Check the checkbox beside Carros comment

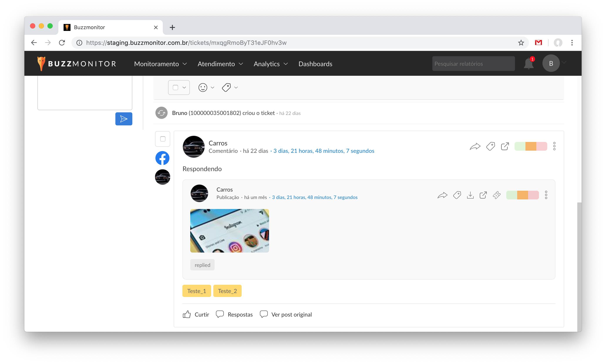point(163,139)
